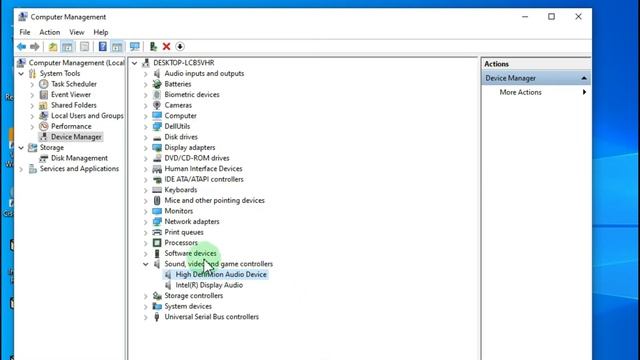The width and height of the screenshot is (640, 360).
Task: Open the File menu
Action: pyautogui.click(x=24, y=32)
